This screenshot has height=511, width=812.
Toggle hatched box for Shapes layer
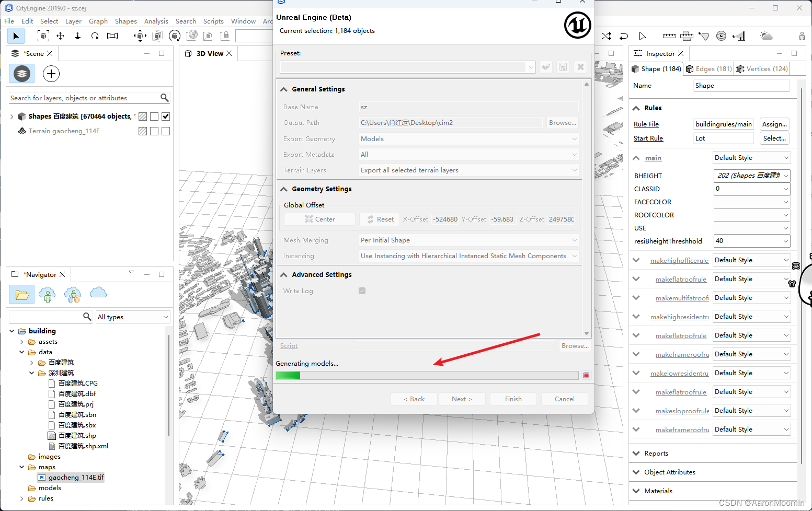142,117
